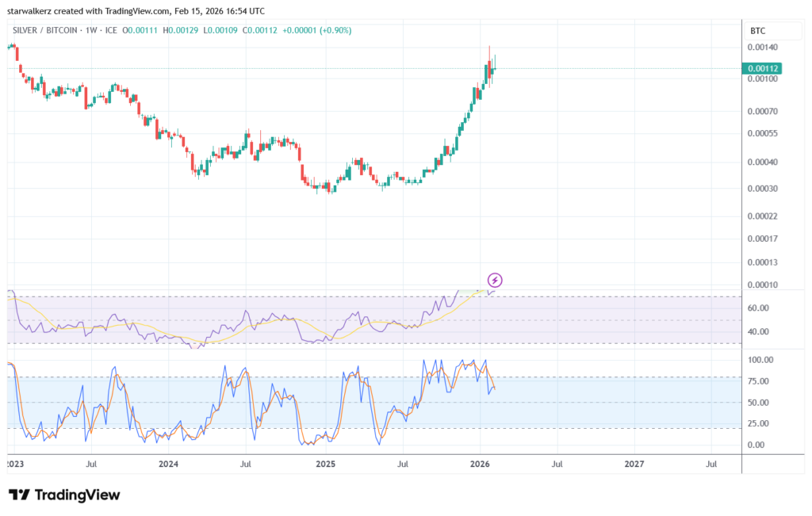Click the 0.00055 price scale label
The width and height of the screenshot is (812, 516).
tap(761, 133)
